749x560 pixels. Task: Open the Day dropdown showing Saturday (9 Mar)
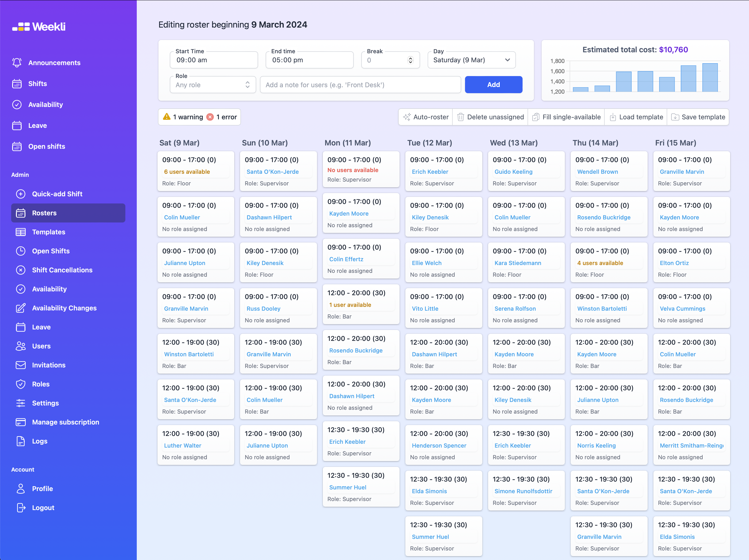click(x=471, y=60)
